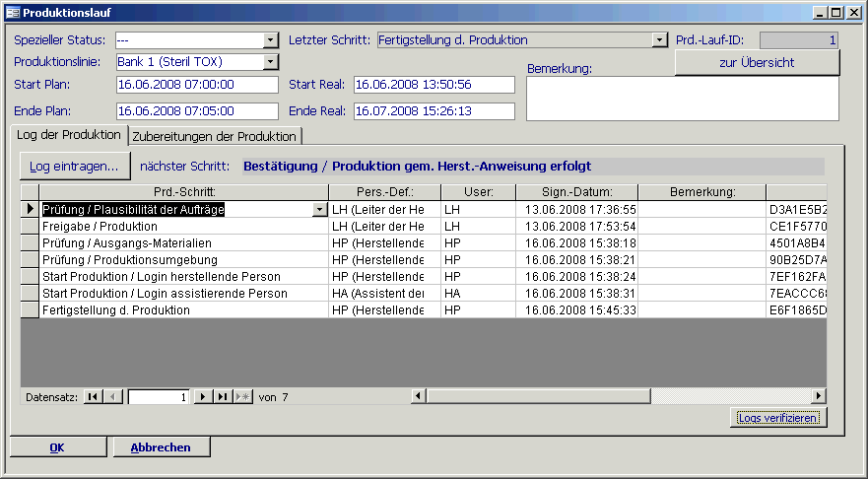Click the zur Übersicht button
The width and height of the screenshot is (868, 479).
(x=757, y=63)
